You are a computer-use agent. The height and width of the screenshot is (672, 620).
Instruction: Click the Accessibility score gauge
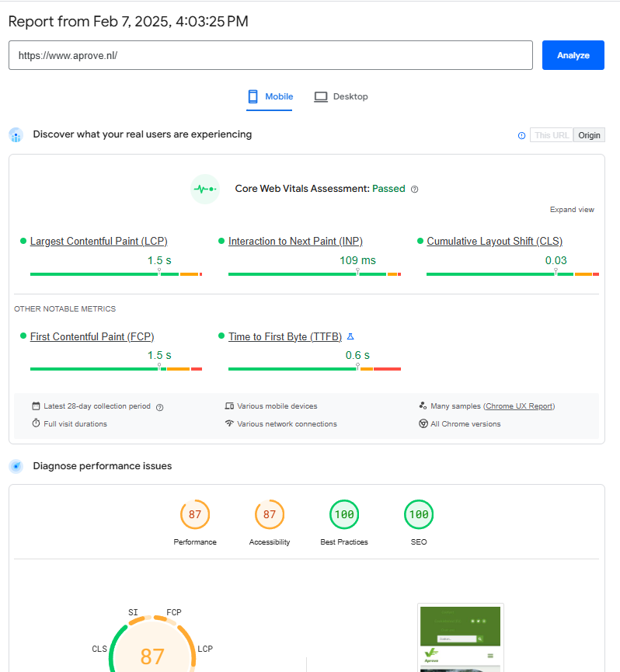point(270,514)
